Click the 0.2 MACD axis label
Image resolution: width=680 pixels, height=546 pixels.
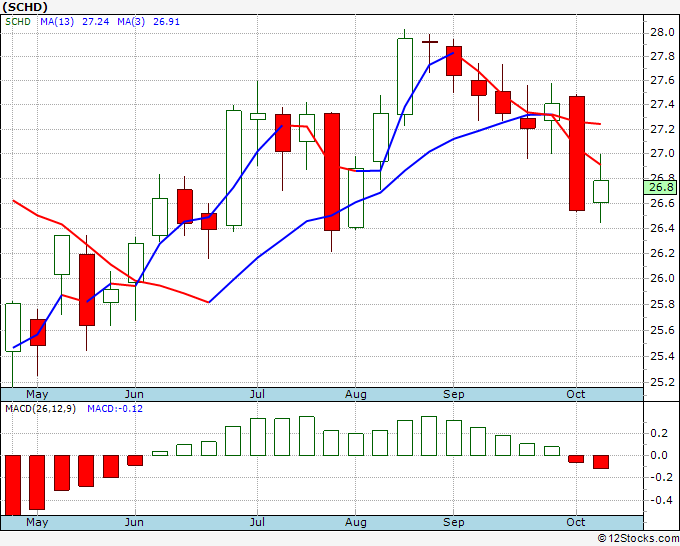tap(659, 433)
